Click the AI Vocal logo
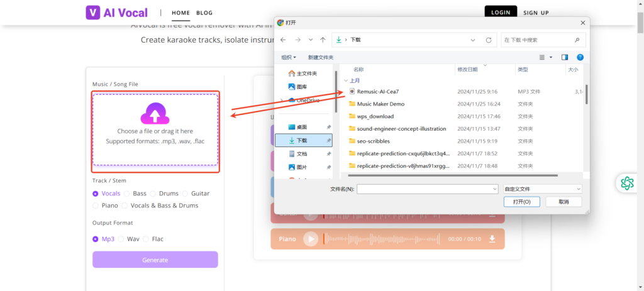Screen dimensions: 644x291 tap(117, 12)
